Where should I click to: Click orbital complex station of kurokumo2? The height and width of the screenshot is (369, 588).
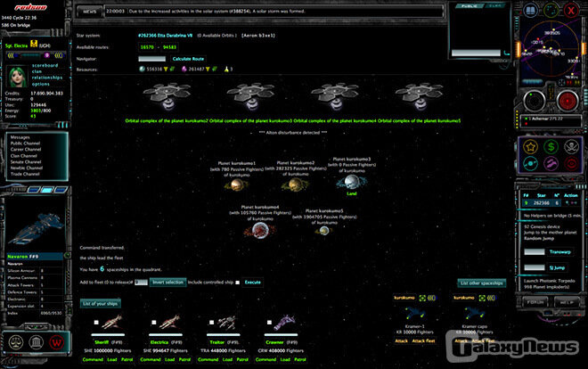pyautogui.click(x=167, y=96)
